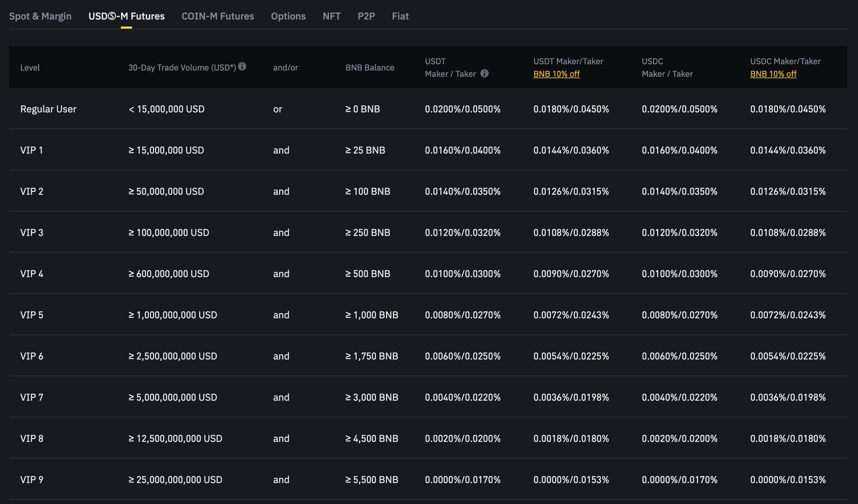
Task: Select the '≥ 2,500,000,000 USD' volume cell
Action: (173, 356)
